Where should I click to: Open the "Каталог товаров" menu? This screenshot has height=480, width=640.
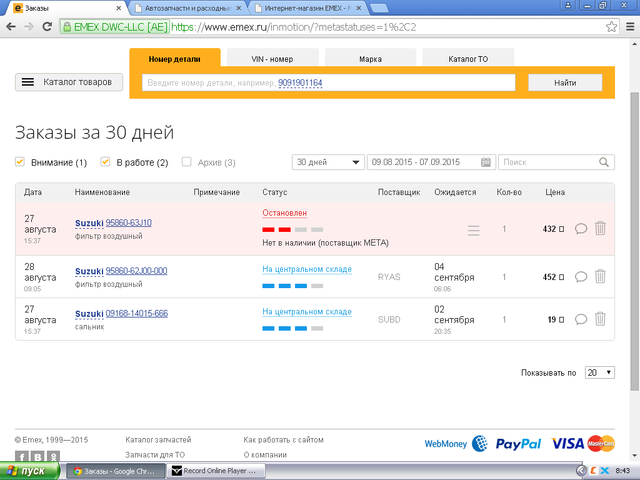pos(69,82)
